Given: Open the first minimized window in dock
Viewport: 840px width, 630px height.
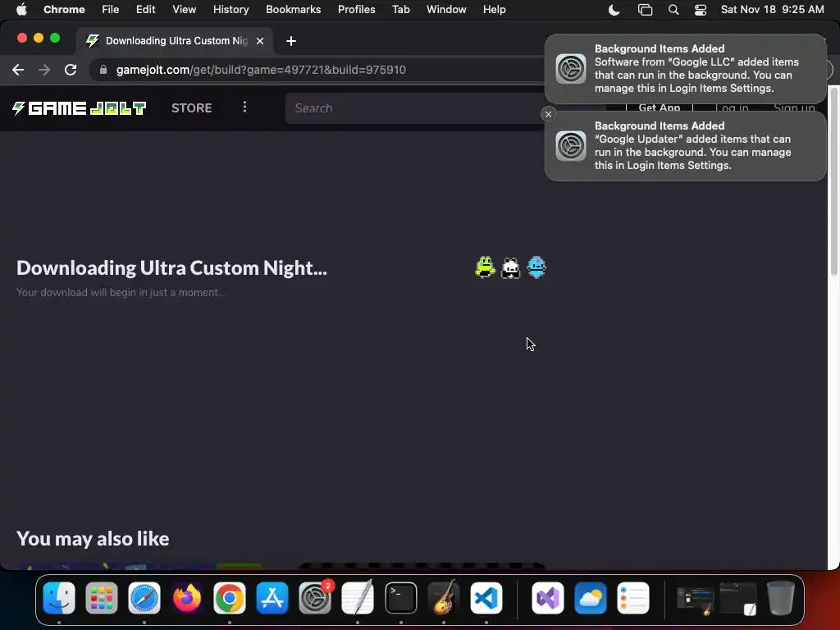Looking at the screenshot, I should tap(696, 600).
